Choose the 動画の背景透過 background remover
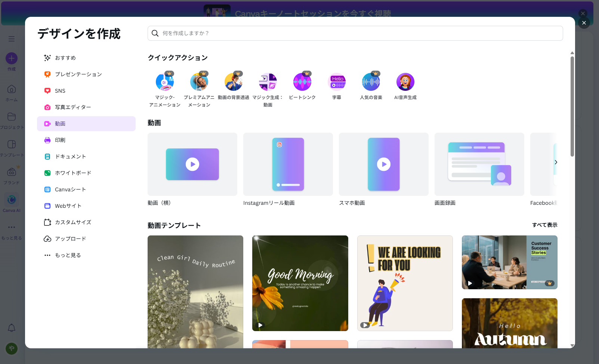 pyautogui.click(x=234, y=82)
